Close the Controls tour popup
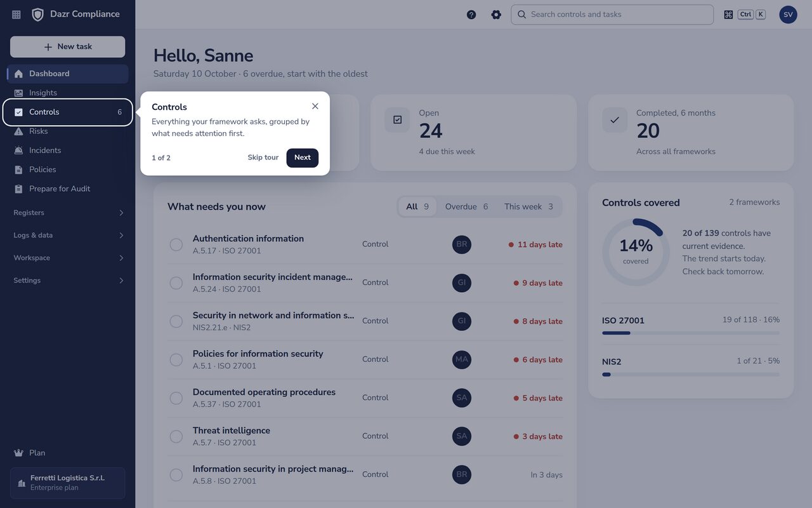 pos(315,106)
